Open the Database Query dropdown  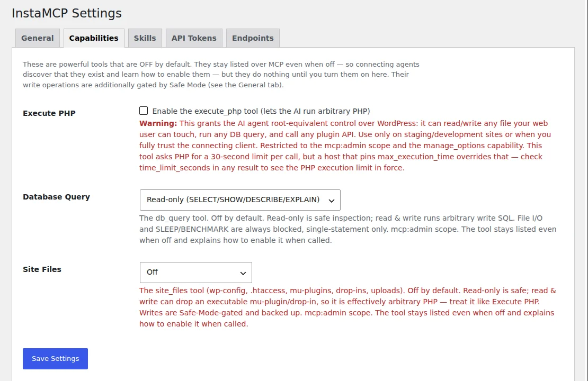240,199
